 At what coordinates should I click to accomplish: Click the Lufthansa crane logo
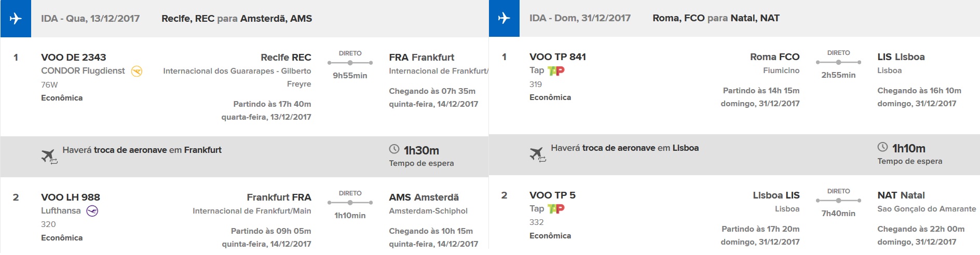[x=92, y=211]
